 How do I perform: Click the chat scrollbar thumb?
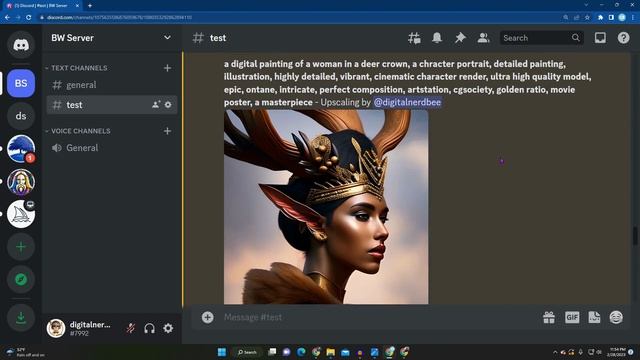(635, 236)
